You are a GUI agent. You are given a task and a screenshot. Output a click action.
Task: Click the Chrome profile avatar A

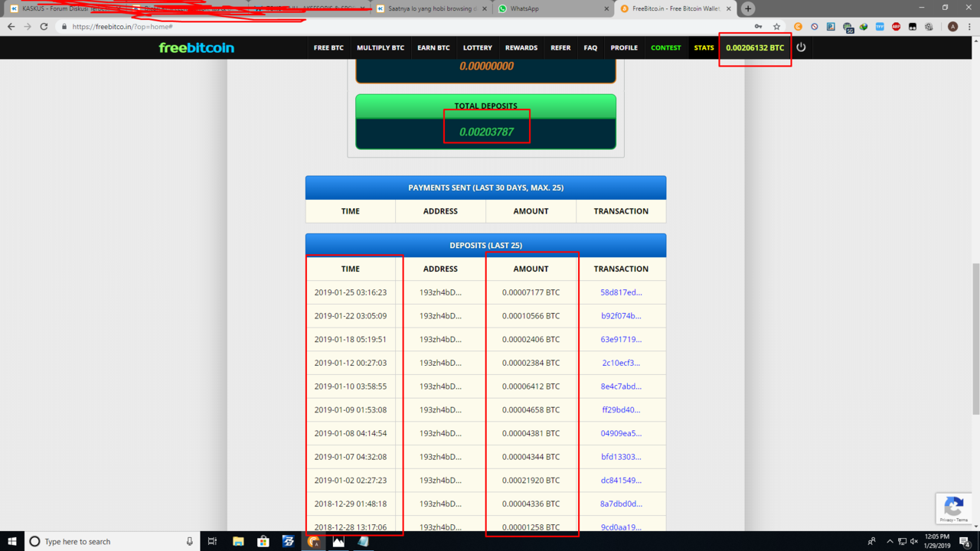pos(952,26)
